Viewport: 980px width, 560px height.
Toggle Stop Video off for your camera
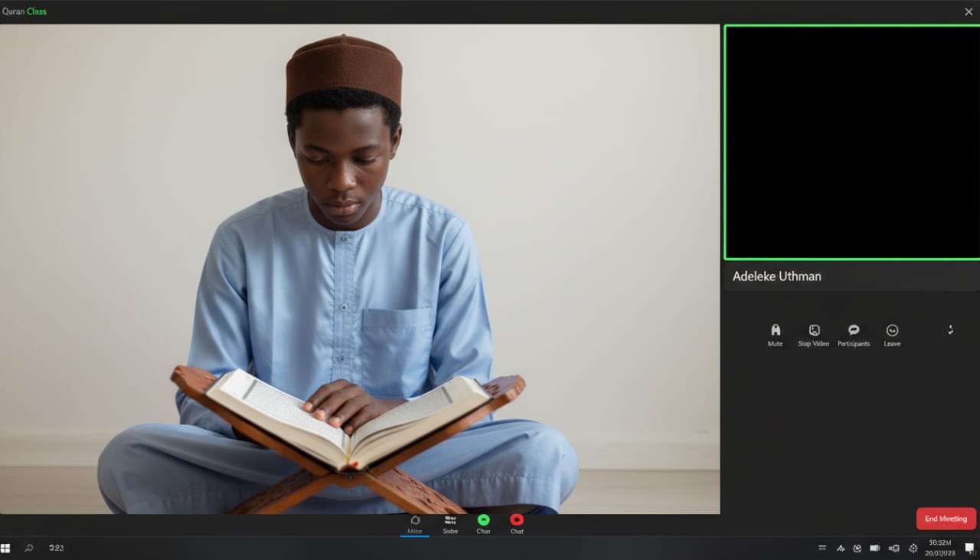click(x=814, y=331)
